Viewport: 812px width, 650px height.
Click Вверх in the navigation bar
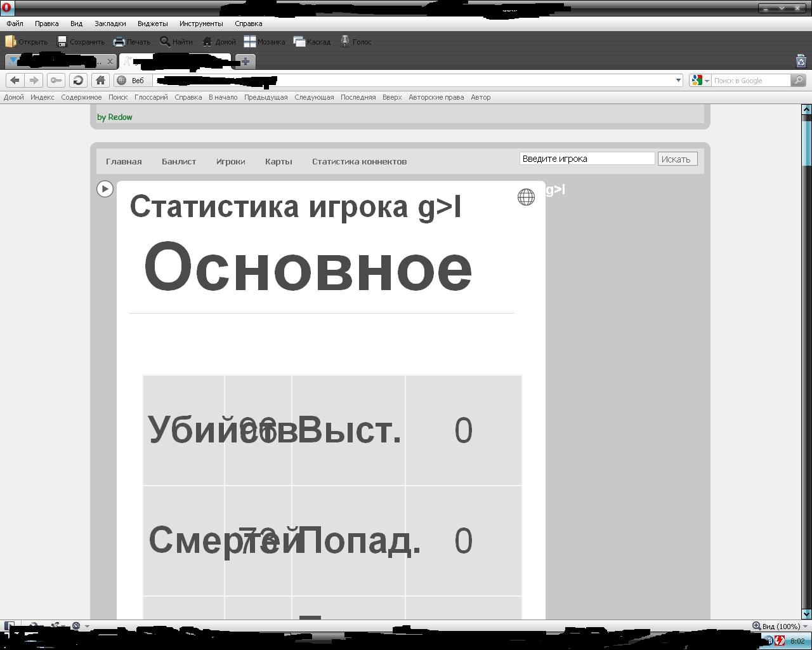click(x=392, y=97)
